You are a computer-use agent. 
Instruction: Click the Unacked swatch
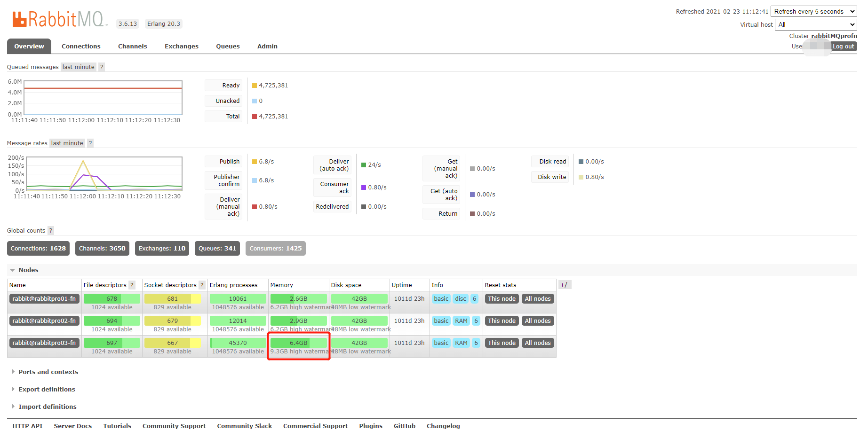(255, 101)
